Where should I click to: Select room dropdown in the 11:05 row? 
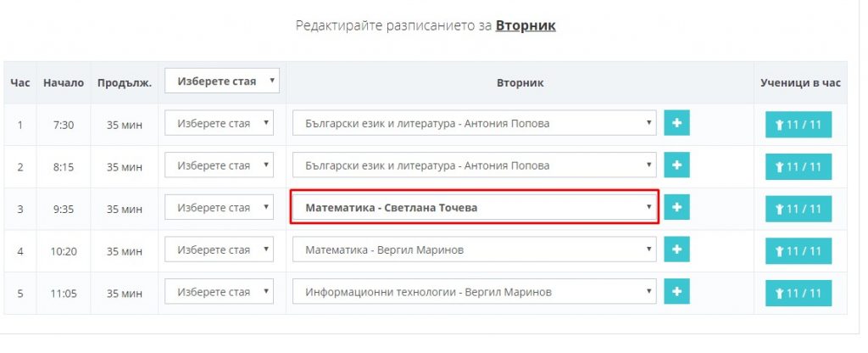click(x=220, y=292)
